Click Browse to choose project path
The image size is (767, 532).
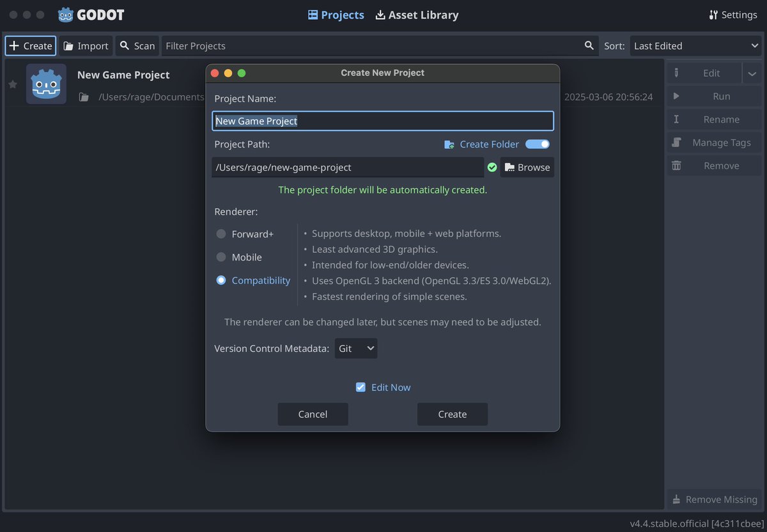tap(527, 167)
